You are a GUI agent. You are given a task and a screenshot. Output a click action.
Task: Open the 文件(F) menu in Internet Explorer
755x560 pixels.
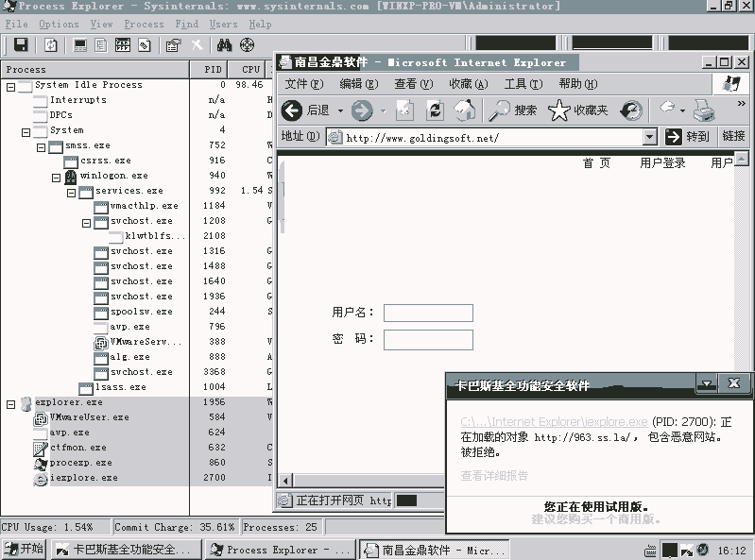(x=304, y=84)
